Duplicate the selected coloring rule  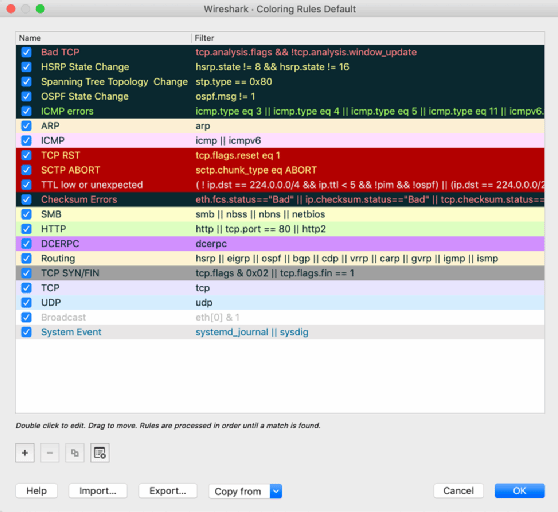tap(75, 453)
